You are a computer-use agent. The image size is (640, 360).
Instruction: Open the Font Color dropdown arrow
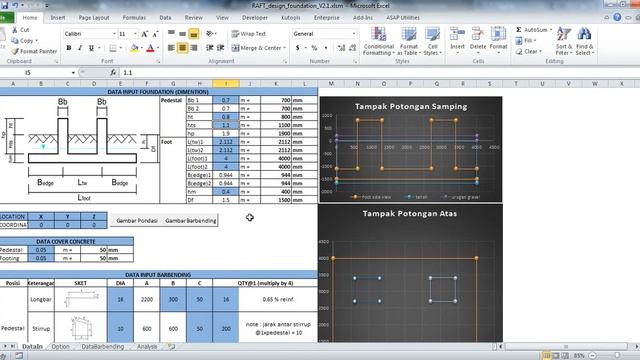[158, 48]
